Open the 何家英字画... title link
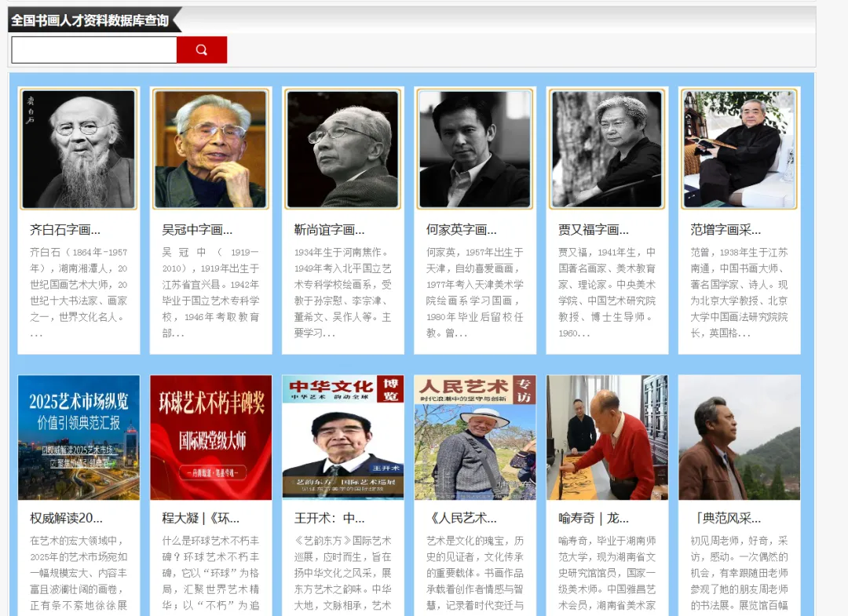Viewport: 848px width, 616px height. tap(462, 230)
